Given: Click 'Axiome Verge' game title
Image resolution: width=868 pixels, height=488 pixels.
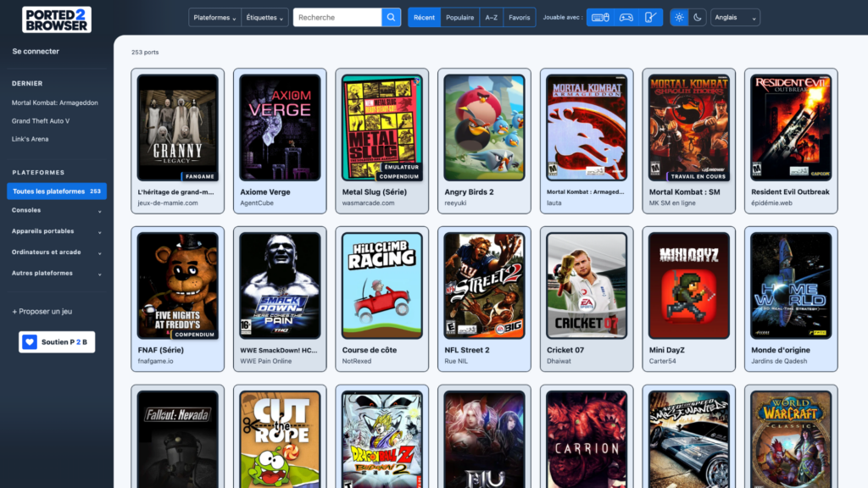Looking at the screenshot, I should tap(265, 192).
